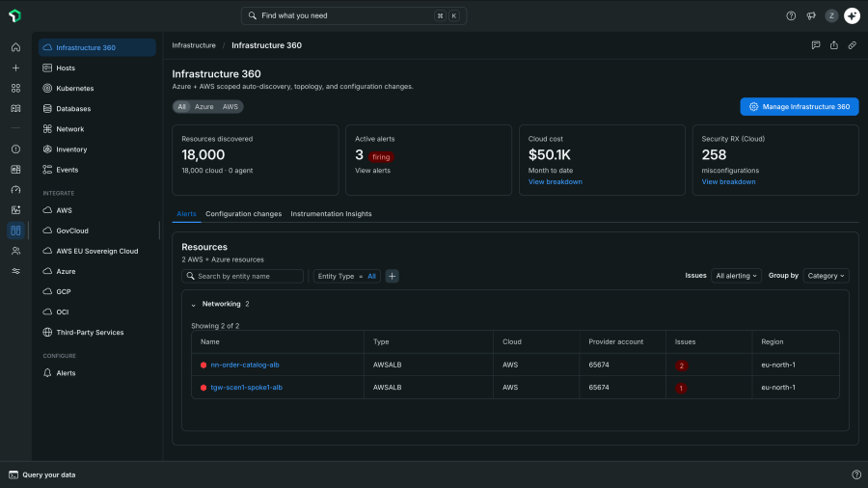Screen dimensions: 868x488
Task: Open the feedback comment icon near breadcrumb
Action: [816, 45]
